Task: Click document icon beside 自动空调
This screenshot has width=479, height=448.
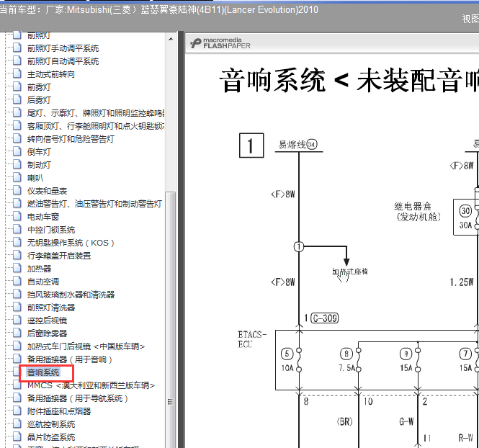Action: 17,281
